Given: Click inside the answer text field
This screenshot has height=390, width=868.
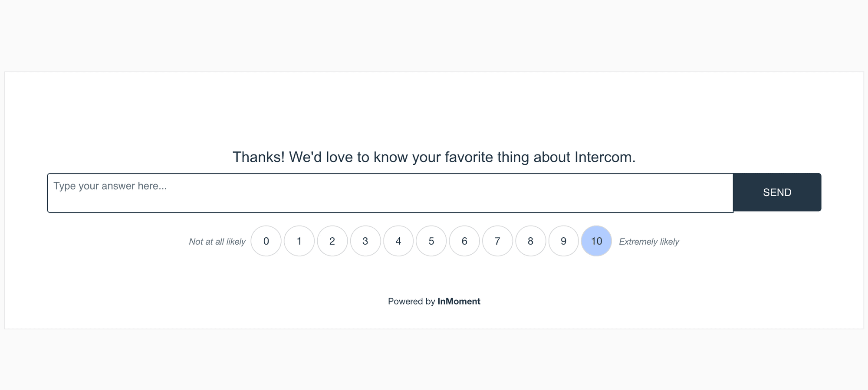Looking at the screenshot, I should click(x=347, y=192).
